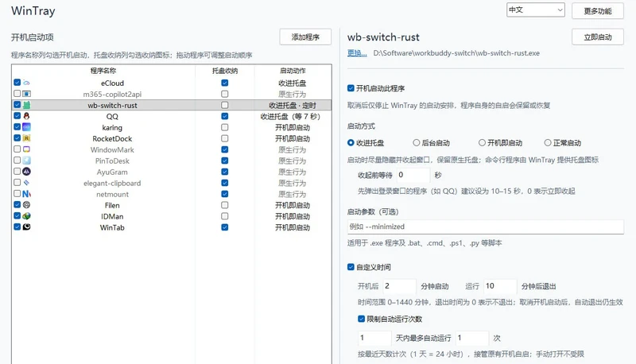Enable tray collect checkbox for wb-switch-rust

coord(225,105)
